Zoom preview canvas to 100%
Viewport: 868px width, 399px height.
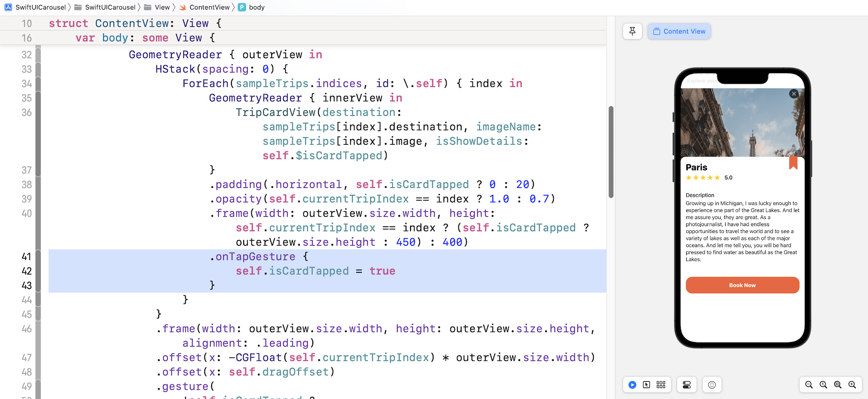point(823,385)
